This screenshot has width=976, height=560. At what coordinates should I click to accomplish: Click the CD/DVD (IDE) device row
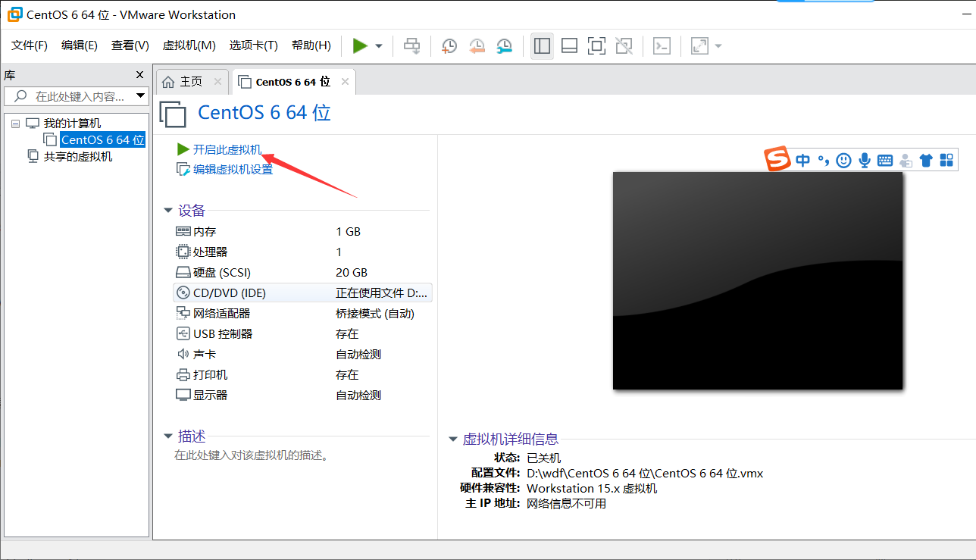coord(303,293)
